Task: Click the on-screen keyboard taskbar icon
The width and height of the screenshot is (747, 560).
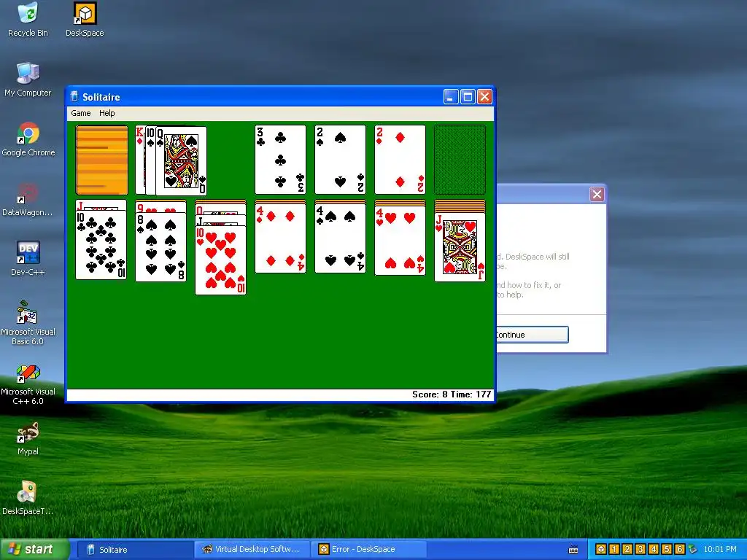Action: (573, 550)
